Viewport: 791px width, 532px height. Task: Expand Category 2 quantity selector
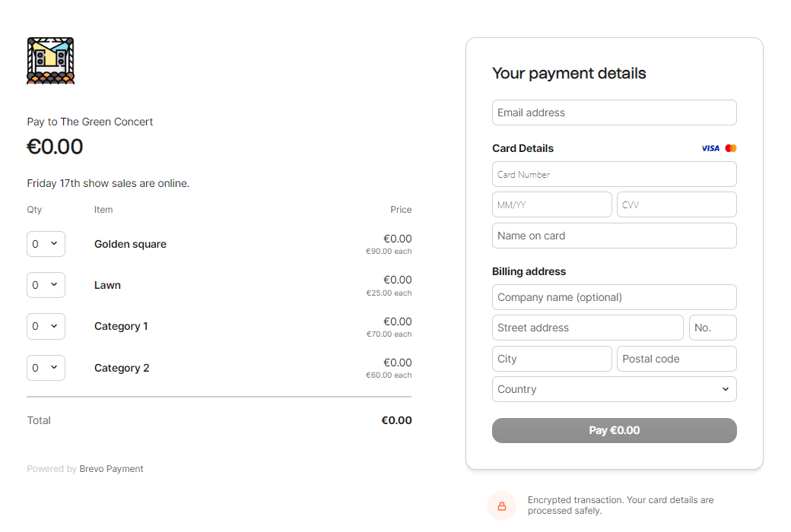[46, 368]
